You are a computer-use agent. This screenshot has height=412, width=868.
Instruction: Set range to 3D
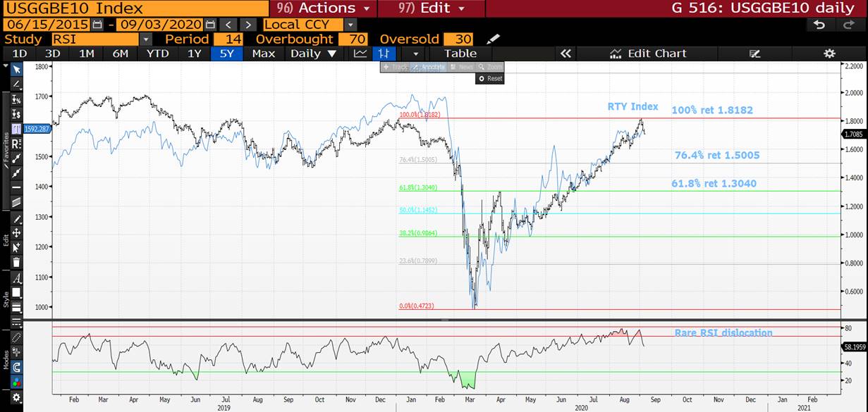[x=53, y=54]
